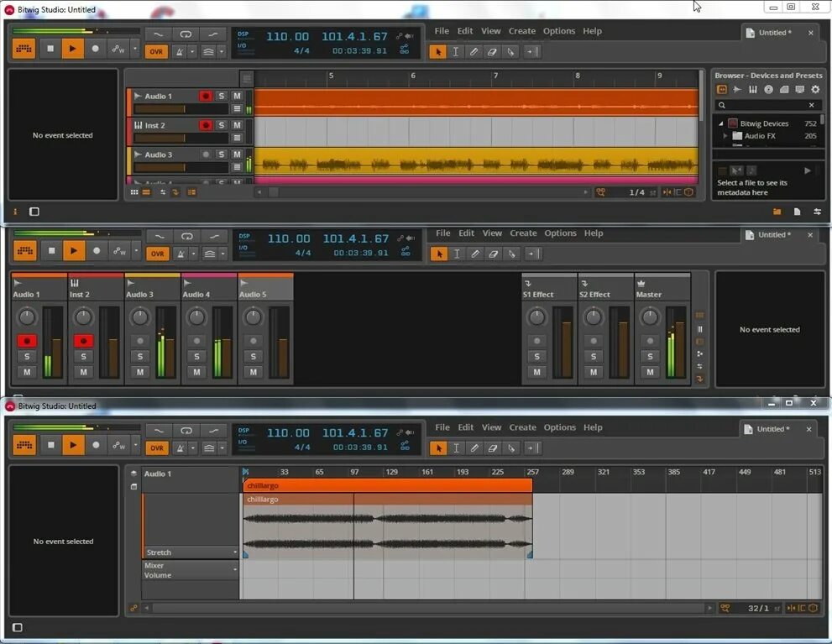Screen dimensions: 832x644
Task: Open File menu in top window
Action: [442, 31]
